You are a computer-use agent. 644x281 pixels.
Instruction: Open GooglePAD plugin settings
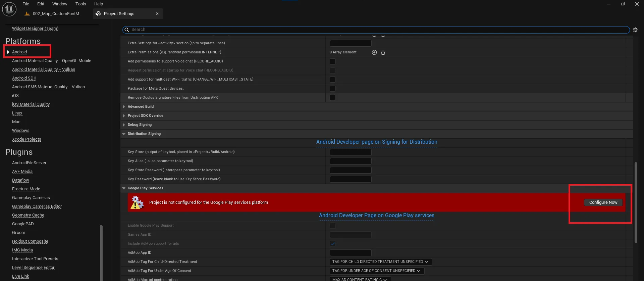(x=23, y=224)
